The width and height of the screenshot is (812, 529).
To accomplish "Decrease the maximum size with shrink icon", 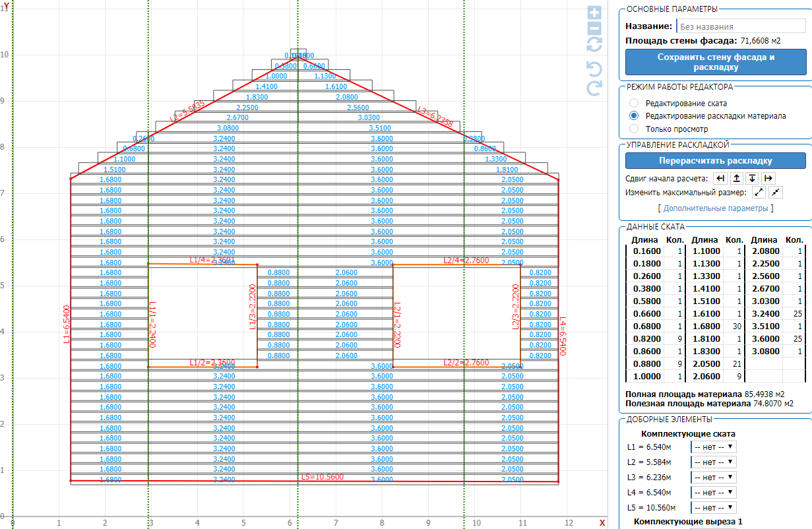I will point(776,193).
